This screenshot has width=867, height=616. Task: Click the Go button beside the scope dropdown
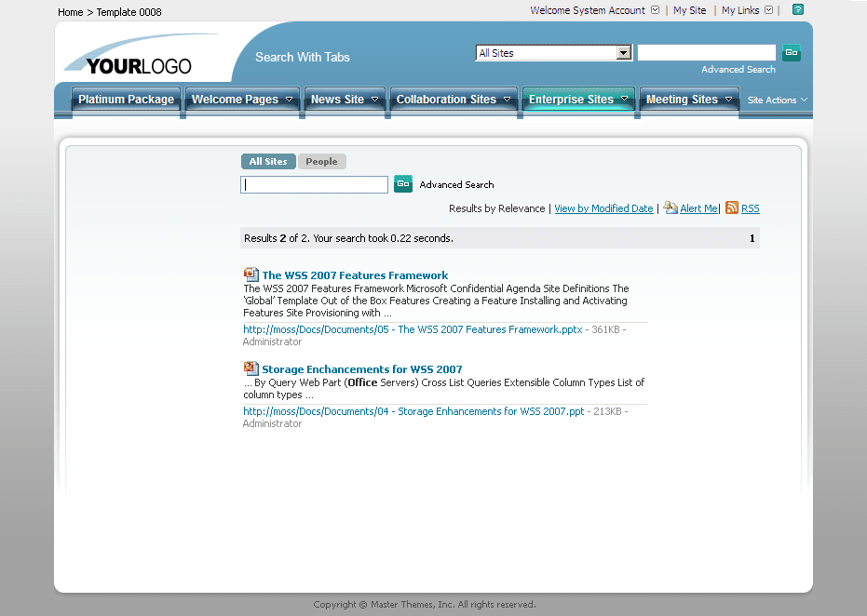coord(791,53)
